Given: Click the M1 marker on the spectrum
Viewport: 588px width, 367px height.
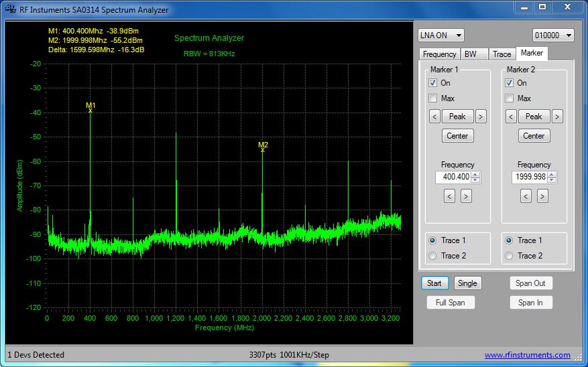Looking at the screenshot, I should click(91, 110).
